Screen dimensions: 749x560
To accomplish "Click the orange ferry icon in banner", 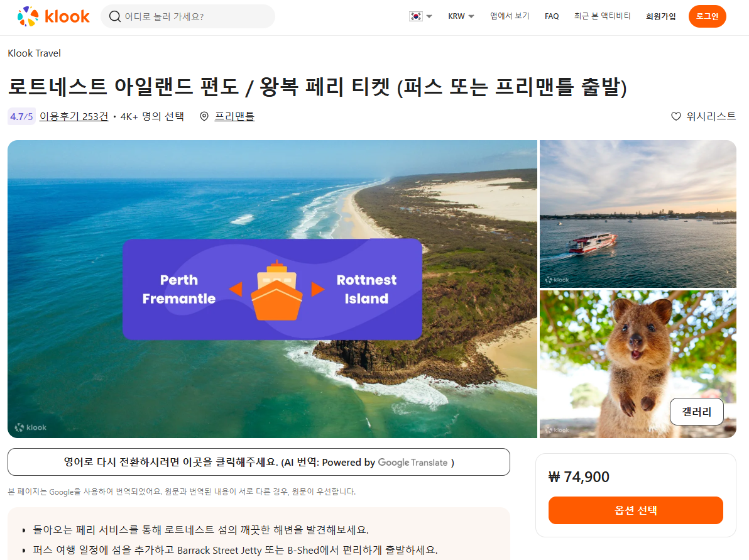I will (x=276, y=290).
